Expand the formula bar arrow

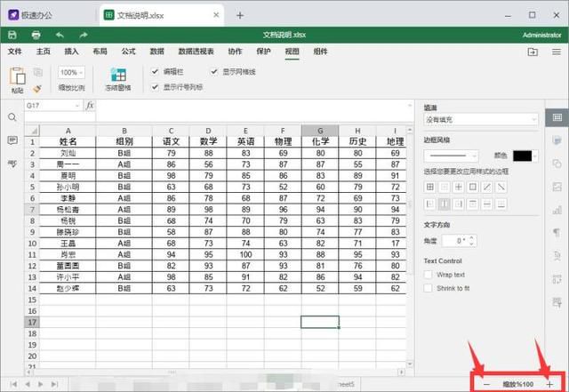(410, 106)
